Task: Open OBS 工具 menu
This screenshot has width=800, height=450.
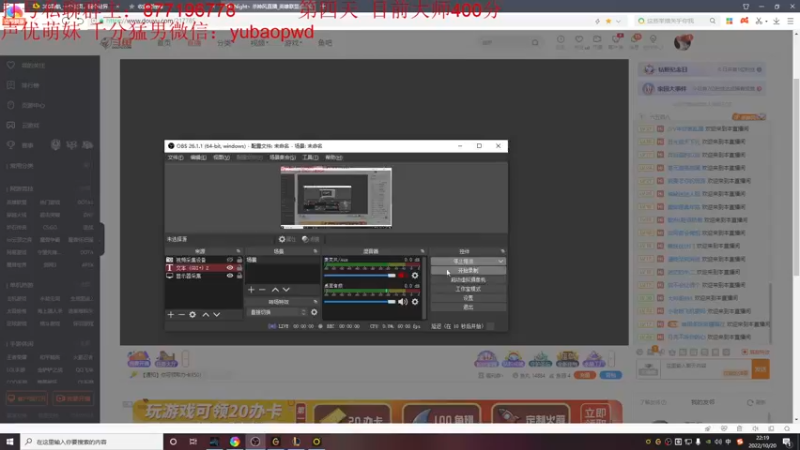Action: pyautogui.click(x=310, y=158)
